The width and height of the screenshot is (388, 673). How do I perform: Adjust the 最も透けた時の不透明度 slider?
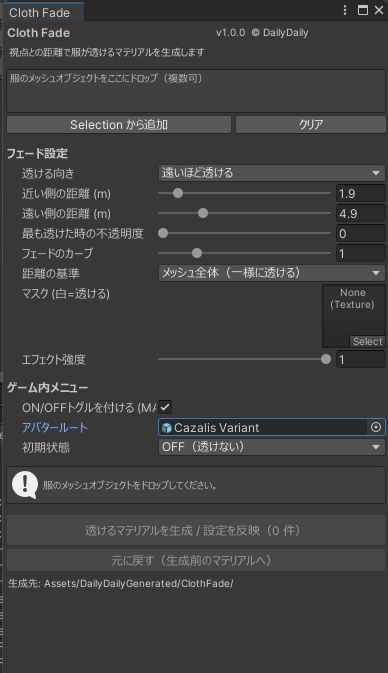(245, 233)
